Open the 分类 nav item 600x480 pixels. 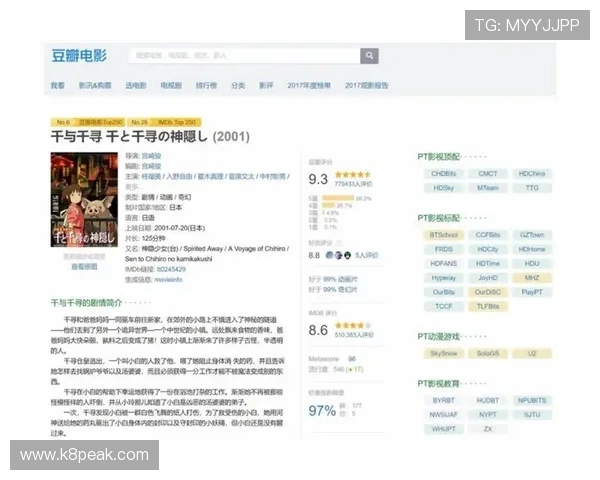click(x=238, y=85)
